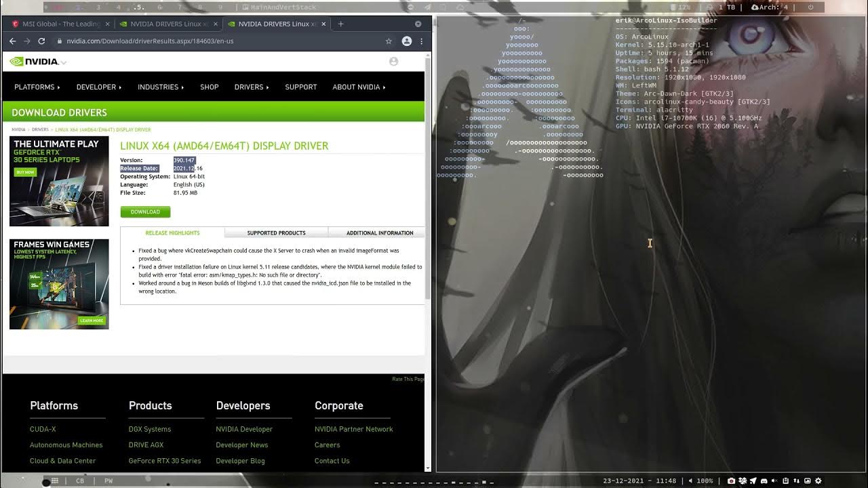The image size is (868, 488).
Task: Click the camera screenshot tray icon
Action: 731,481
